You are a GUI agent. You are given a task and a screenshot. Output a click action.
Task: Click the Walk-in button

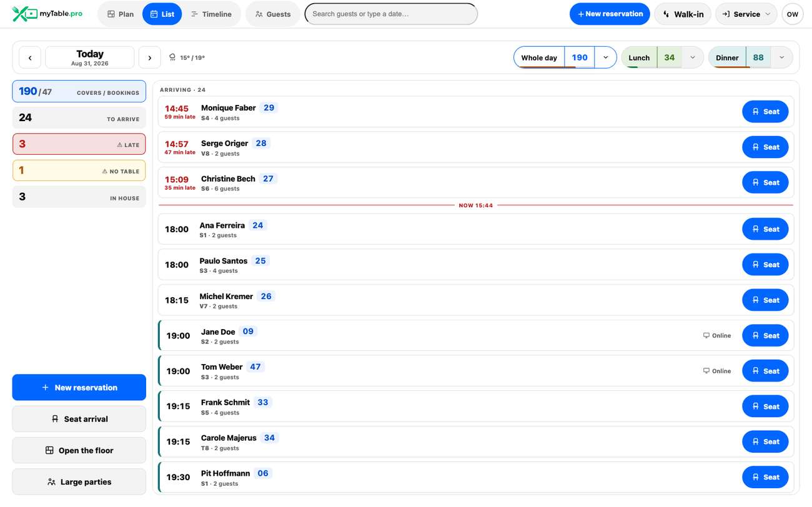pos(683,14)
